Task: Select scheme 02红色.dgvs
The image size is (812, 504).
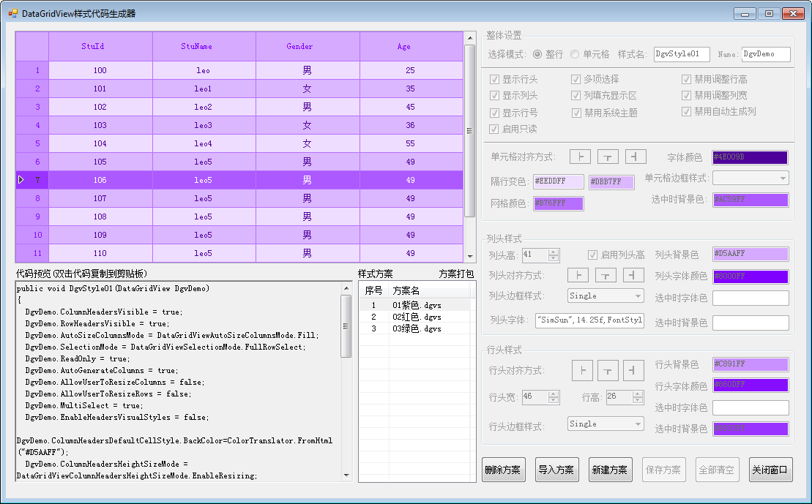Action: [416, 317]
